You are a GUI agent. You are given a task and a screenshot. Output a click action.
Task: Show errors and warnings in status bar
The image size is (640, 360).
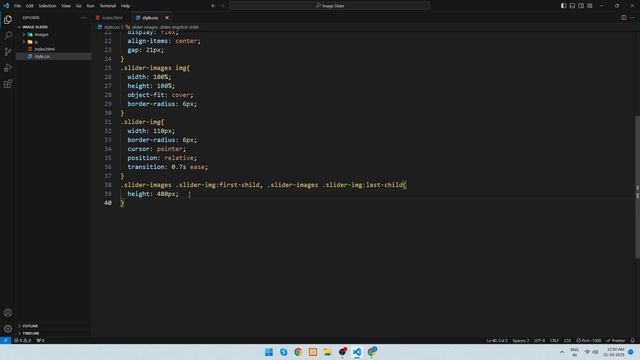click(22, 340)
